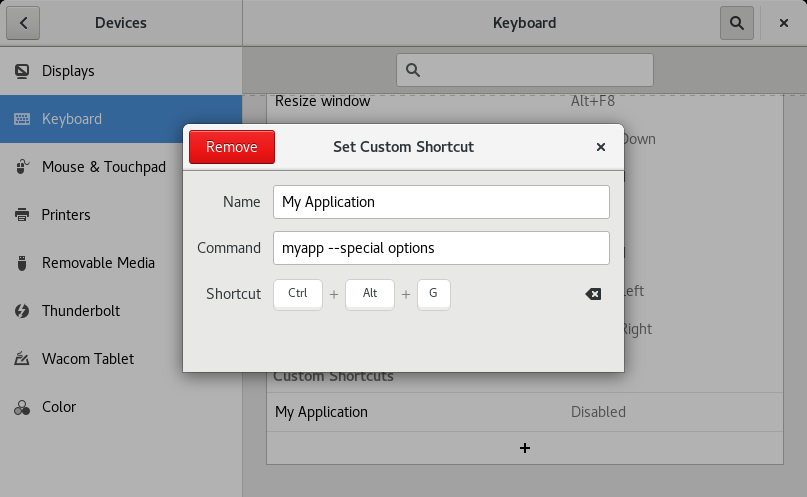Image resolution: width=807 pixels, height=497 pixels.
Task: Open Mouse & Touchpad settings label
Action: [103, 167]
